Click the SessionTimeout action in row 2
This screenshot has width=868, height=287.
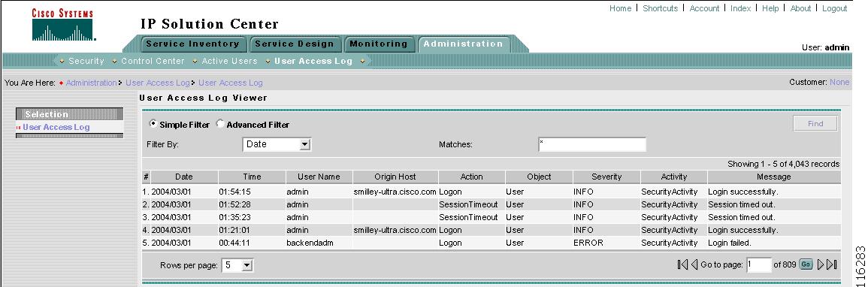[x=468, y=204]
